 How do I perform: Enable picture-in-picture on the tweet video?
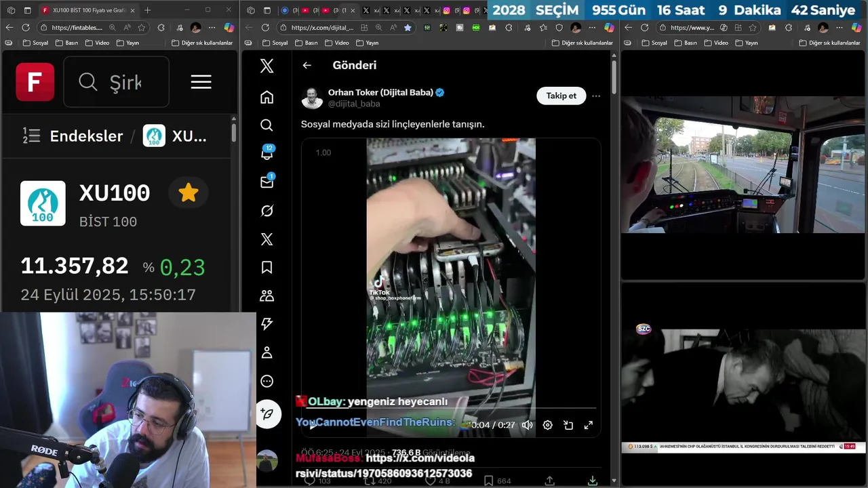(568, 425)
